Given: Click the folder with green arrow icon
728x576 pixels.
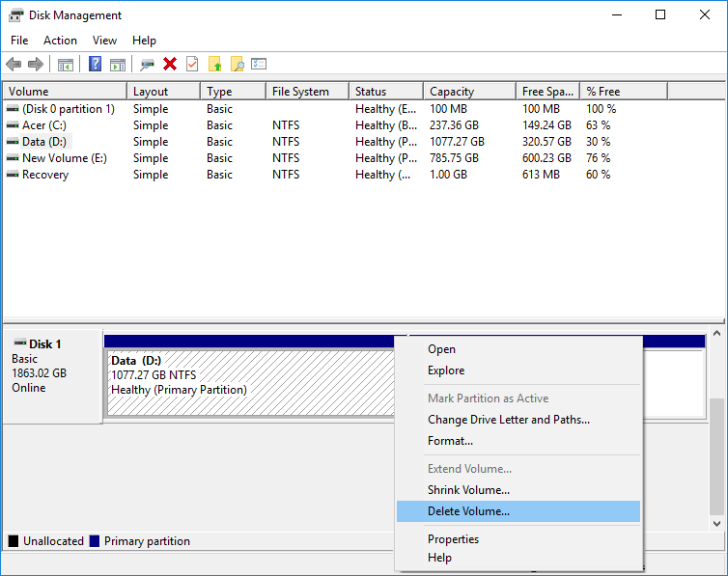Looking at the screenshot, I should [x=214, y=64].
